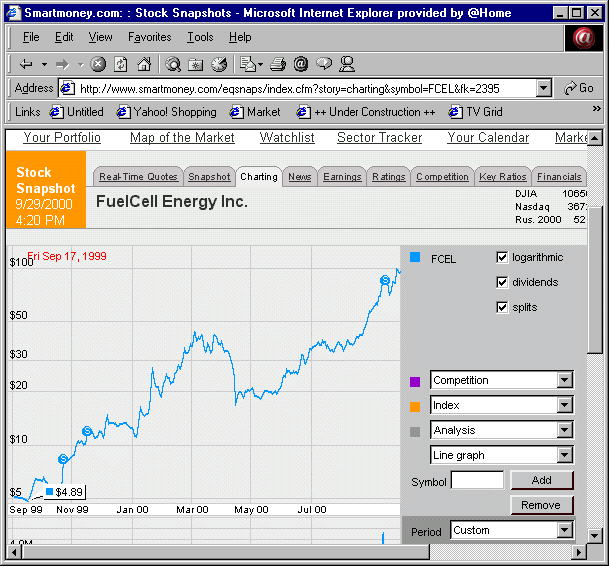Click the @ mail toolbar icon
Screen dimensions: 609x566
(301, 64)
